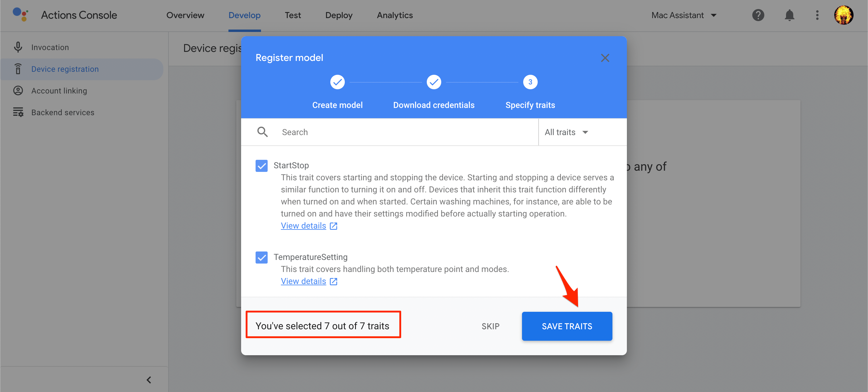Switch to the Deploy tab
Screen dimensions: 868x392
339,15
